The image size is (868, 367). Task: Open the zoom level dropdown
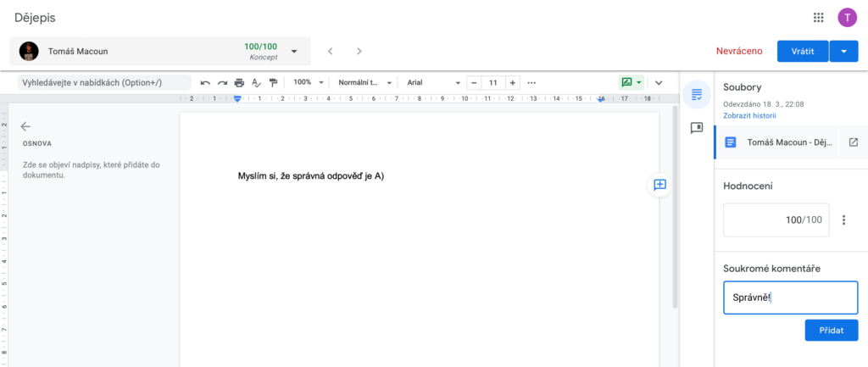[307, 83]
